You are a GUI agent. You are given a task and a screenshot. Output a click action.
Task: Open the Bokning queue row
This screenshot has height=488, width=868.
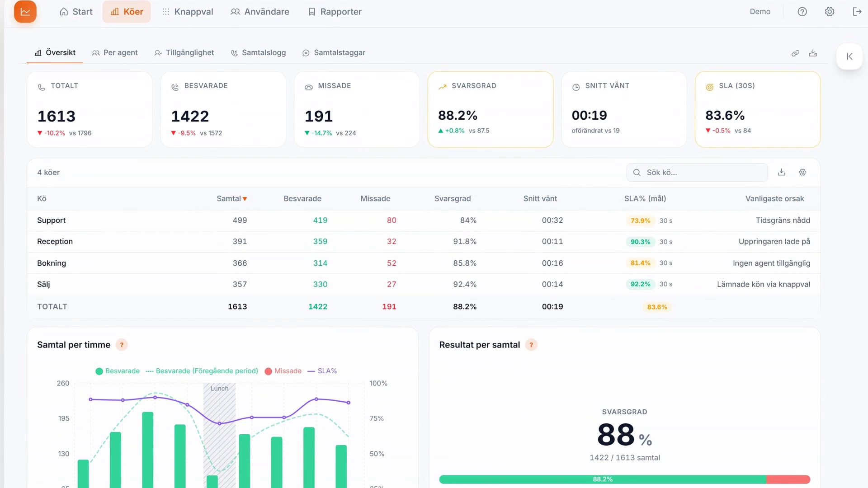point(424,263)
